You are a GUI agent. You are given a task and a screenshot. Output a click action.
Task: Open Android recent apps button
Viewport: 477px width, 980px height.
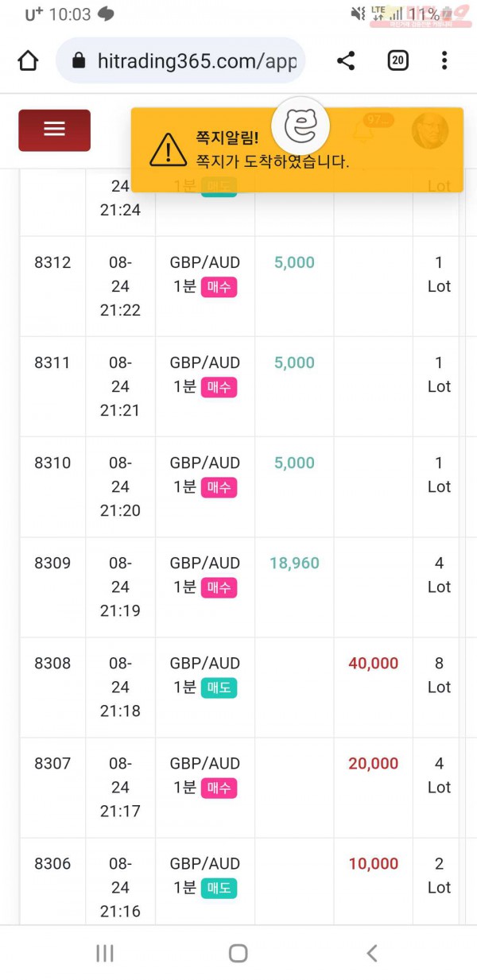[105, 953]
